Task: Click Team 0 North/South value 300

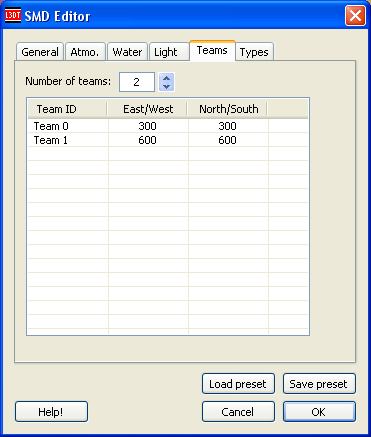Action: pos(228,126)
